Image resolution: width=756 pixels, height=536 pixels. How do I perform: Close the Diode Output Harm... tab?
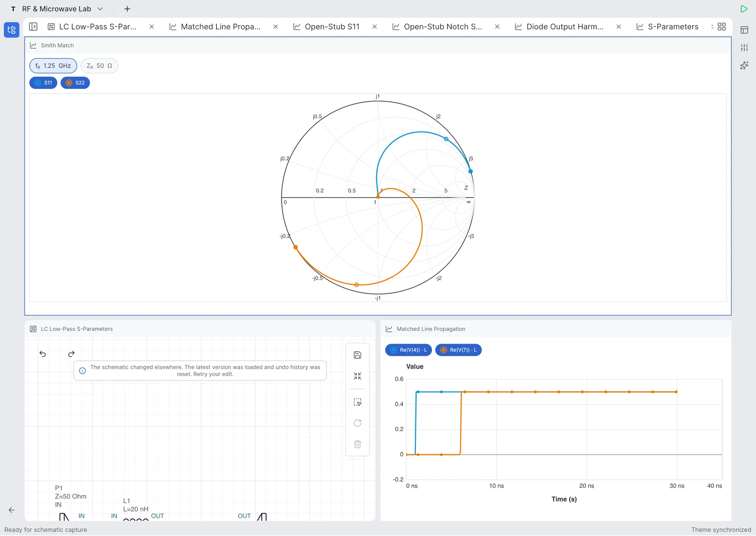click(x=619, y=27)
